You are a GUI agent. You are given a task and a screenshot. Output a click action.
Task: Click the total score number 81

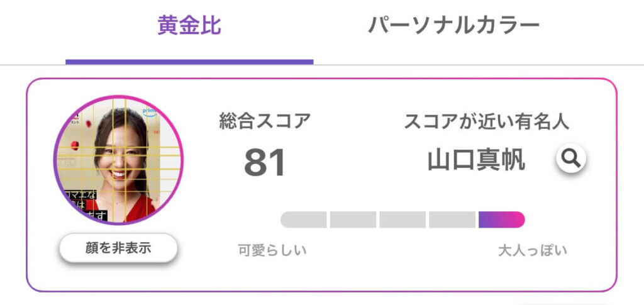click(x=265, y=162)
